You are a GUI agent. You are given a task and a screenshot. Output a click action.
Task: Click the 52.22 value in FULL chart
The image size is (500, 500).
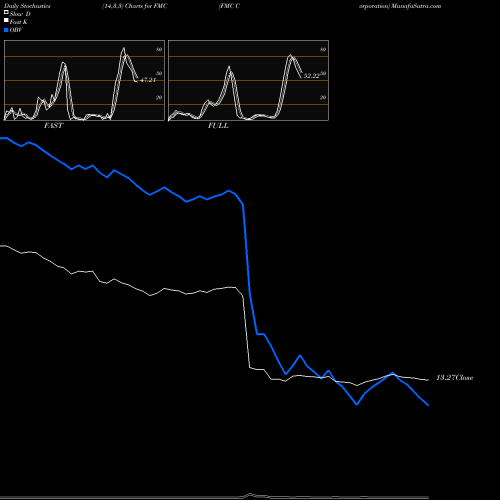click(x=312, y=76)
